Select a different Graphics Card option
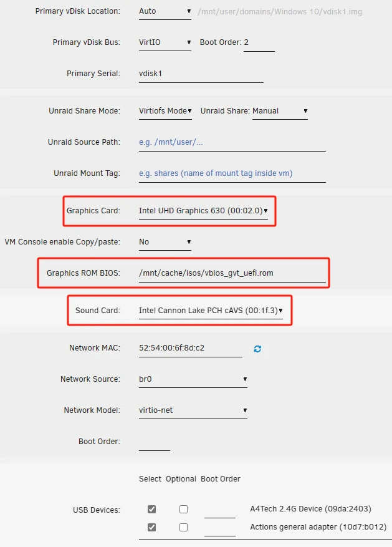The height and width of the screenshot is (547, 392). (x=204, y=211)
